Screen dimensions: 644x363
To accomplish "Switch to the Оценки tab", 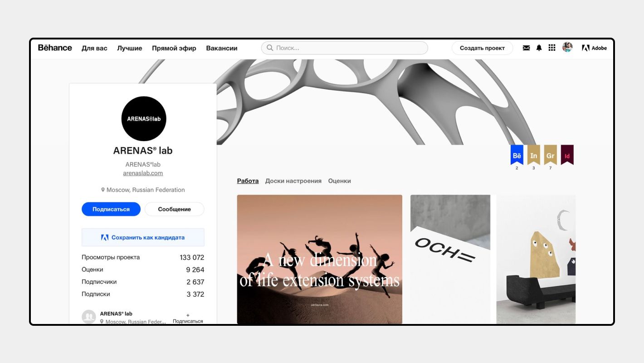I will [x=339, y=181].
